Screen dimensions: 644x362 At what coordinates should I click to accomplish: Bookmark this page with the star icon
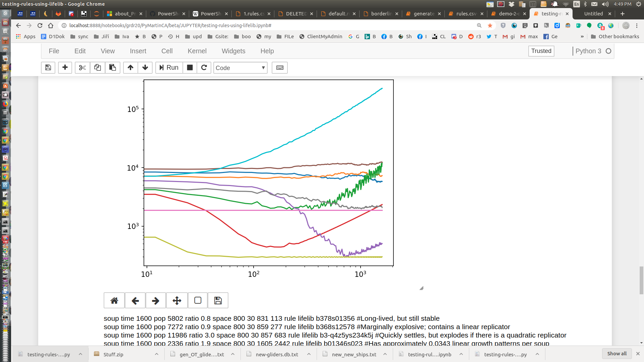coord(490,25)
